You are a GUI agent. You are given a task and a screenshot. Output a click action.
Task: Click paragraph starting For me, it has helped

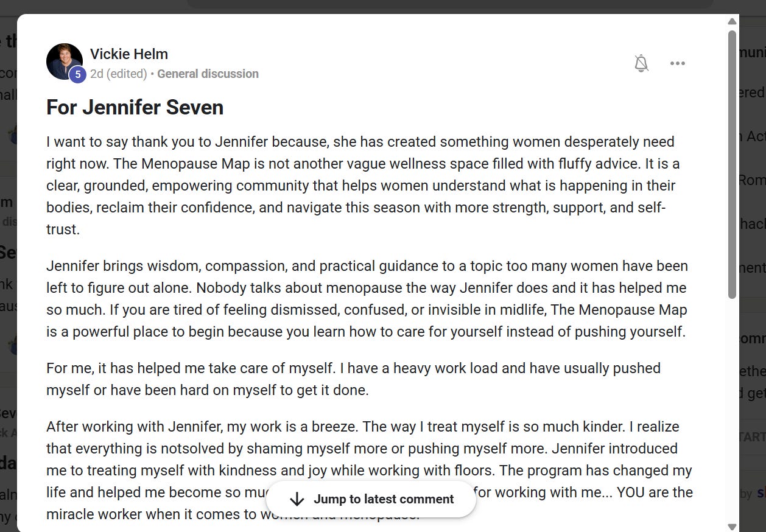[x=353, y=379]
